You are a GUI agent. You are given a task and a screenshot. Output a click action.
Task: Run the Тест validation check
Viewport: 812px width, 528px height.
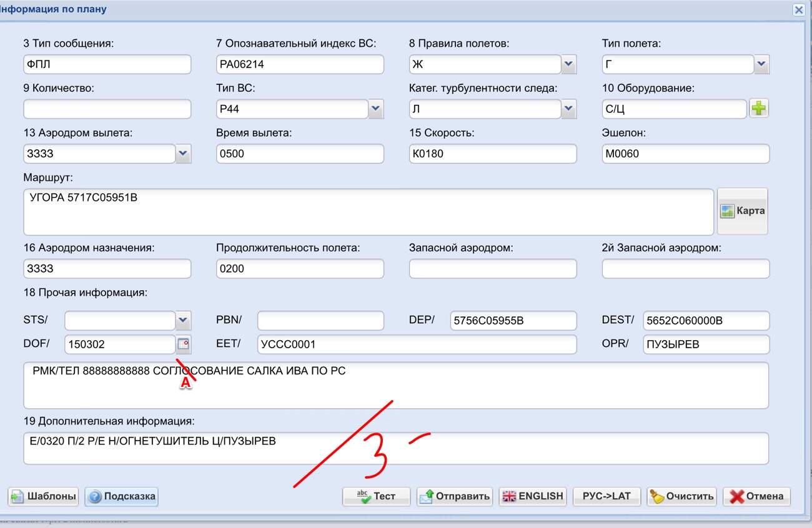[376, 497]
